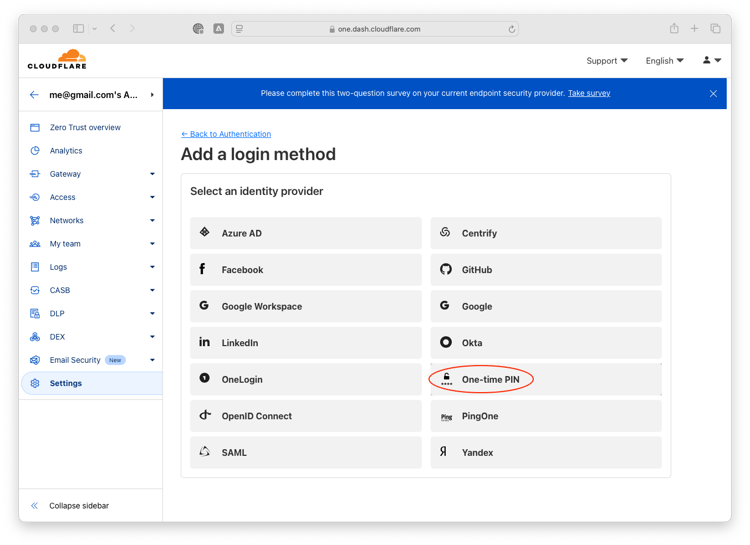Click the Centrify swirl icon
This screenshot has width=750, height=545.
[445, 232]
